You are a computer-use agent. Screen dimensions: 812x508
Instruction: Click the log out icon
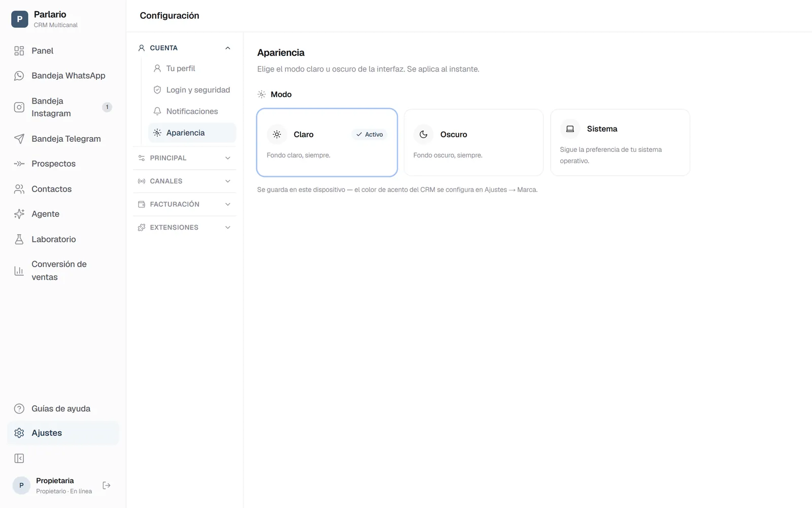(107, 486)
